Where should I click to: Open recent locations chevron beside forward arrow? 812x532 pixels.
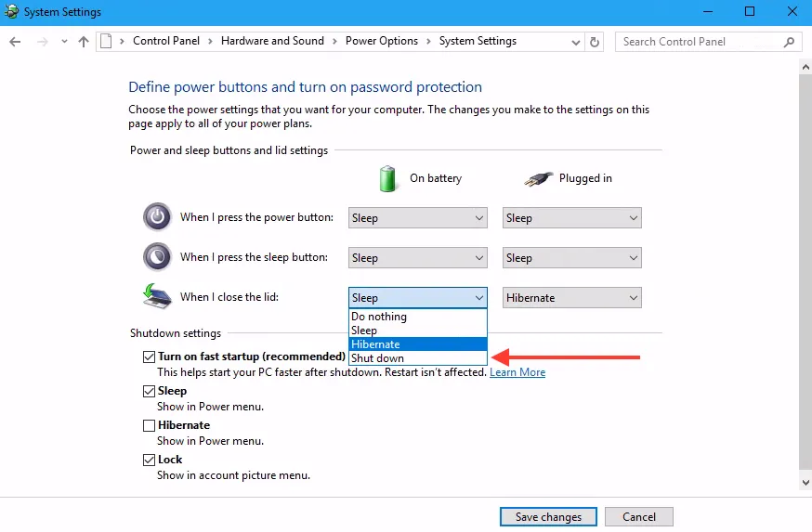pyautogui.click(x=64, y=42)
